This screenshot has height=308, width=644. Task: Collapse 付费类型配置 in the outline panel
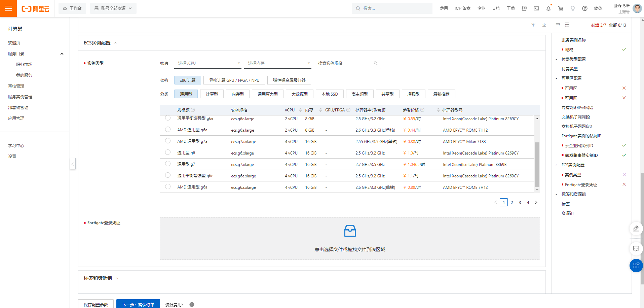coord(556,59)
